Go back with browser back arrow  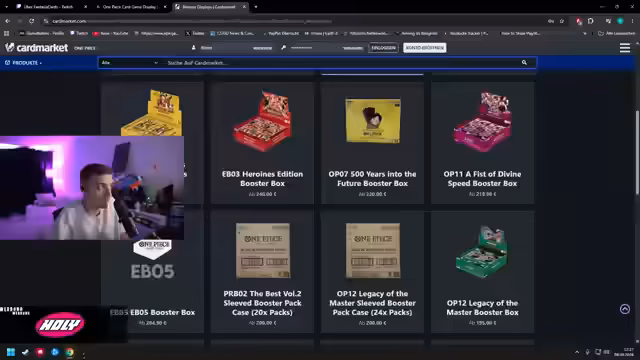[7, 21]
